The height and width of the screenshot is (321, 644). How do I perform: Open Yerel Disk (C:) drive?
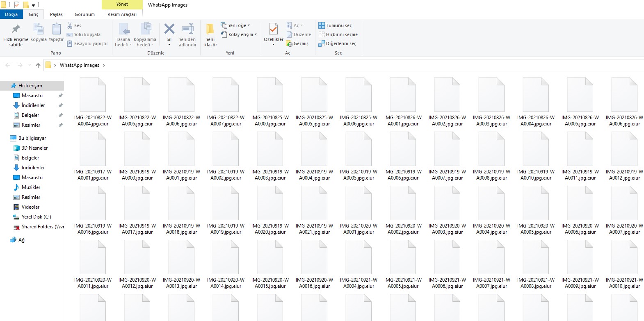click(x=32, y=217)
